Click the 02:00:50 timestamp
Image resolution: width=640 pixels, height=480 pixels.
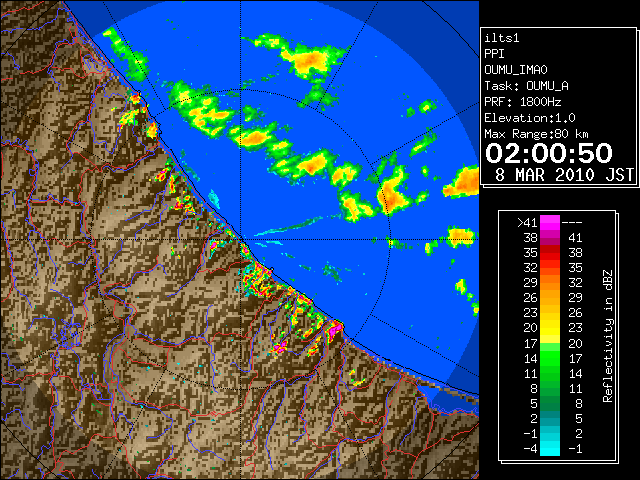549,153
